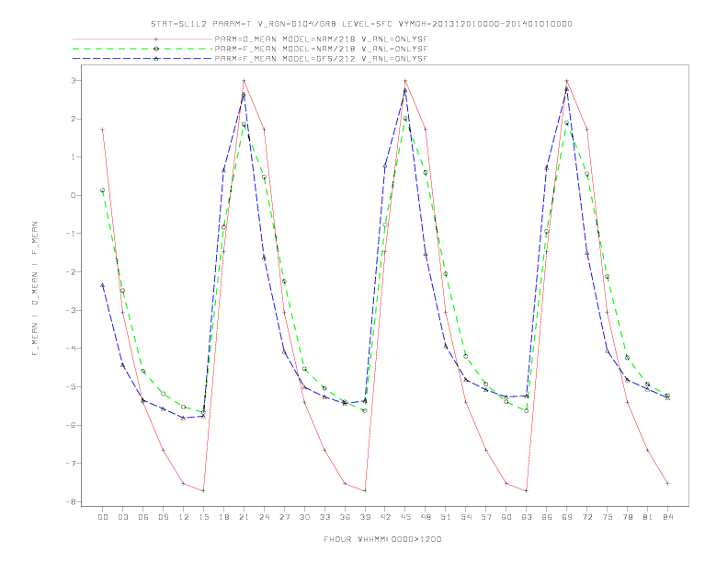The height and width of the screenshot is (563, 728).
Task: Click x-axis forecast hour label 48
Action: [x=426, y=517]
